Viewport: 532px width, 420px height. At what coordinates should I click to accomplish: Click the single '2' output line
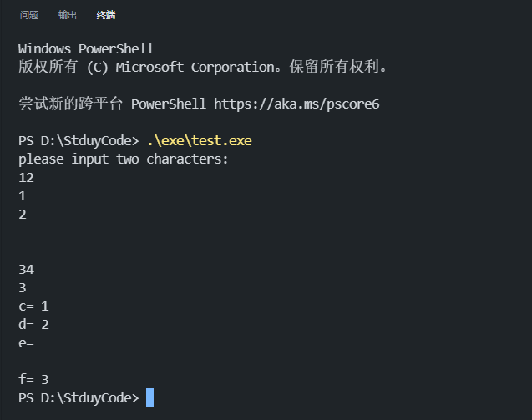23,215
